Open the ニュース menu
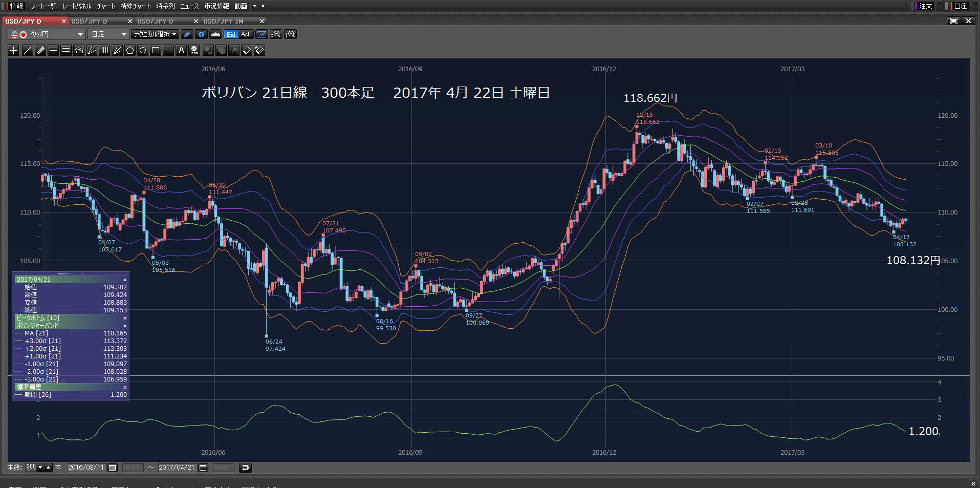This screenshot has width=980, height=488. coord(189,6)
